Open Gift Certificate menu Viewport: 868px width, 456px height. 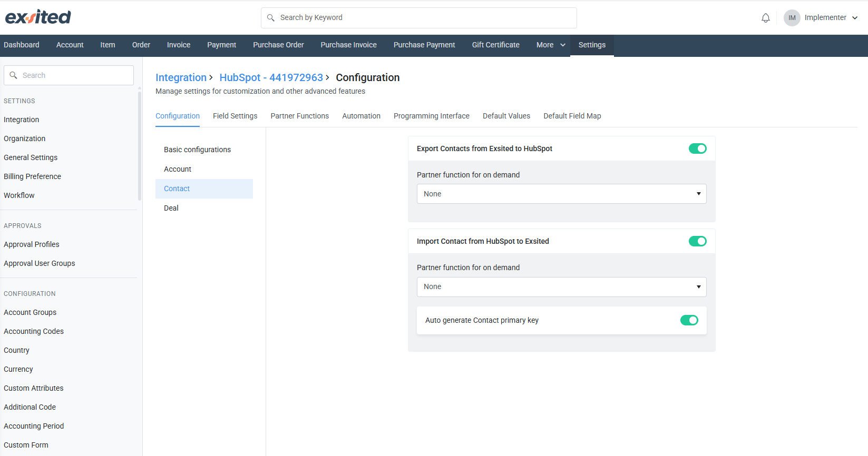(495, 45)
